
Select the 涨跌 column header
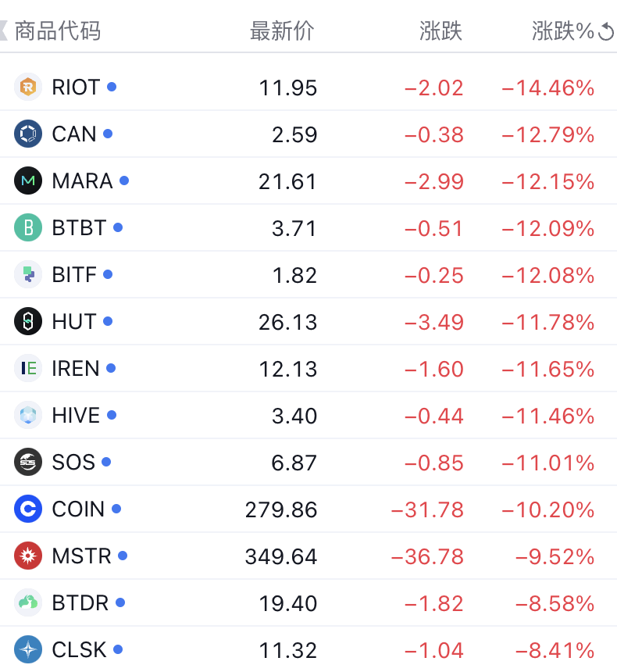[x=441, y=31]
